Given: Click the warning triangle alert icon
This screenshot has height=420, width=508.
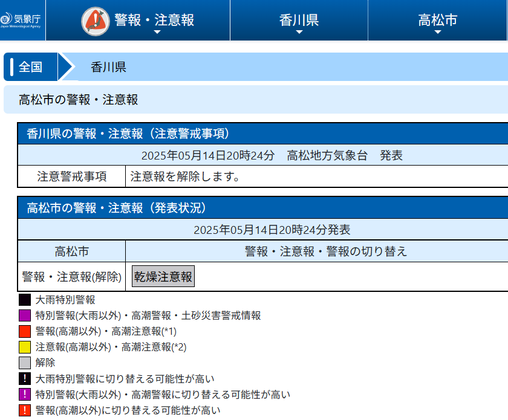Looking at the screenshot, I should click(96, 21).
